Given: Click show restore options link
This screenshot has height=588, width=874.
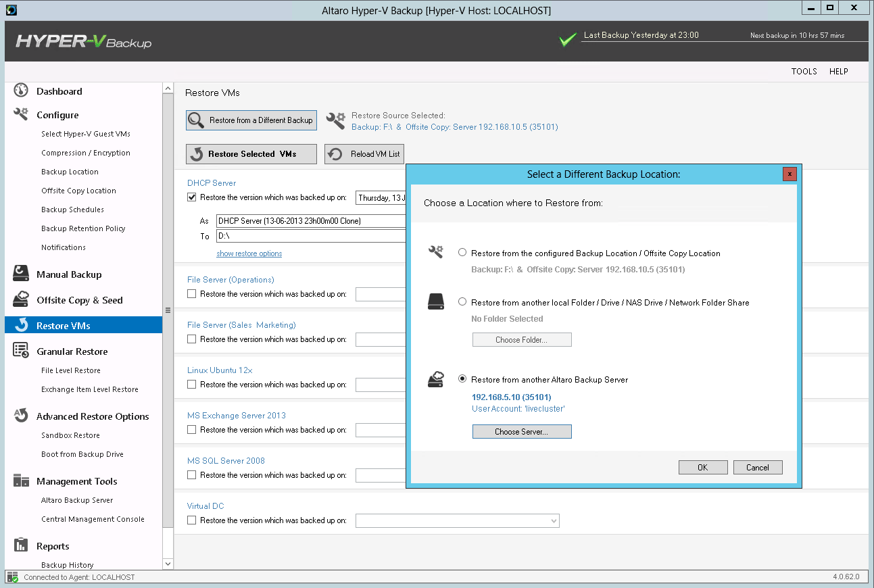Looking at the screenshot, I should tap(249, 253).
